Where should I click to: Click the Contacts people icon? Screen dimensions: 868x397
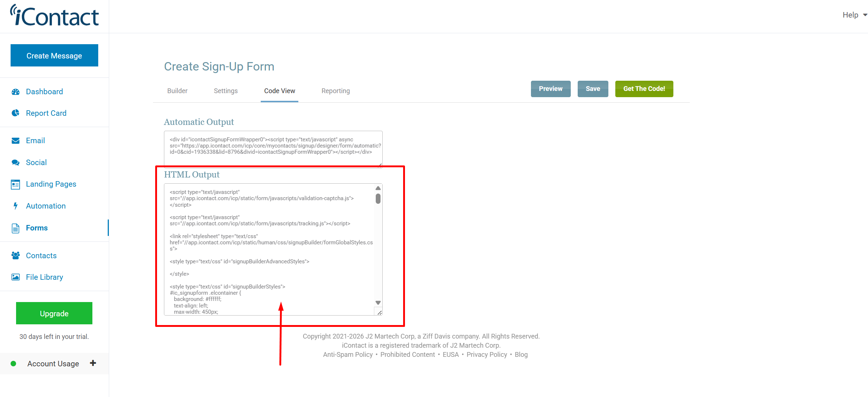click(x=15, y=256)
